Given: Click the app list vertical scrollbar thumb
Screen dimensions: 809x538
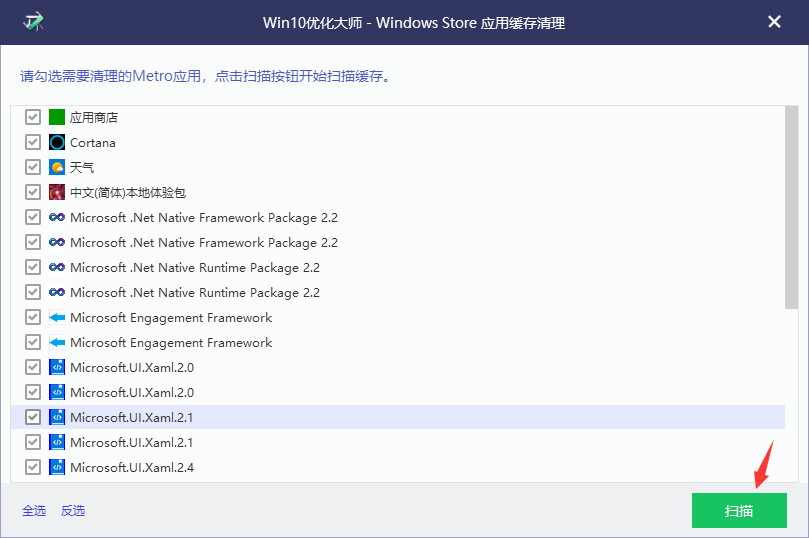Looking at the screenshot, I should pyautogui.click(x=791, y=207).
